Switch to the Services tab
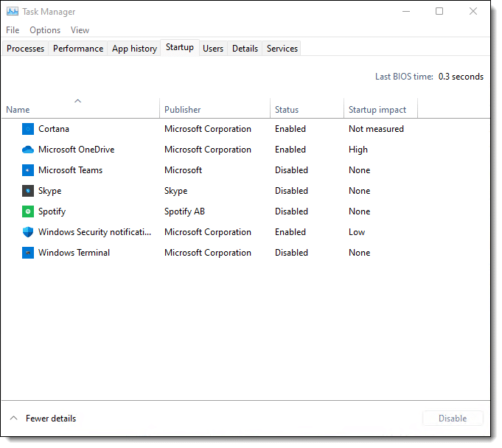Screen dimensions: 502x448 282,49
